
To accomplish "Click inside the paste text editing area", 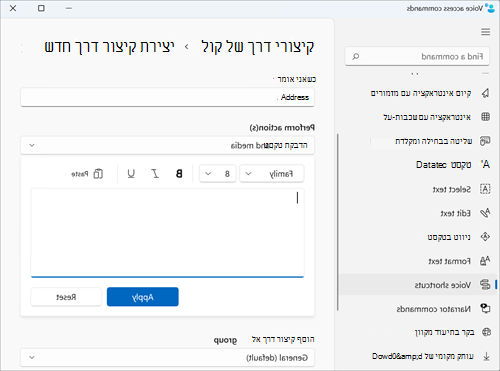I will coord(167,233).
